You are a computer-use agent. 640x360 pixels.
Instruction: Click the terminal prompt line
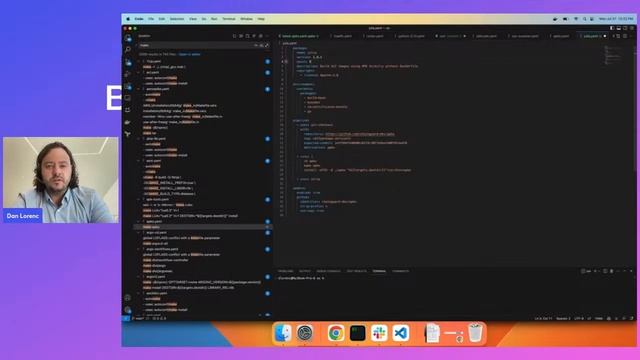click(301, 278)
